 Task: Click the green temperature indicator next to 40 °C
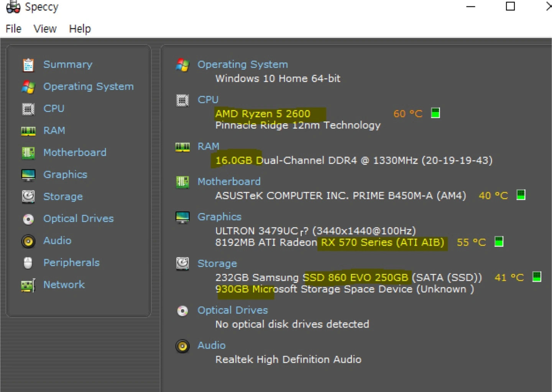tap(521, 195)
